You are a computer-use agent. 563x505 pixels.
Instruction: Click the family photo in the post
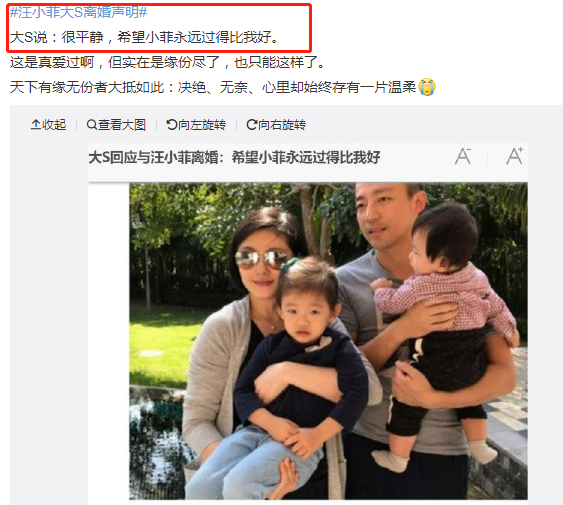pyautogui.click(x=328, y=341)
